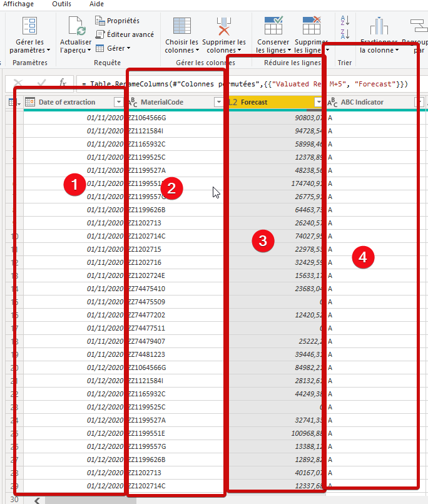Select the ABC Indicator column header

[362, 102]
